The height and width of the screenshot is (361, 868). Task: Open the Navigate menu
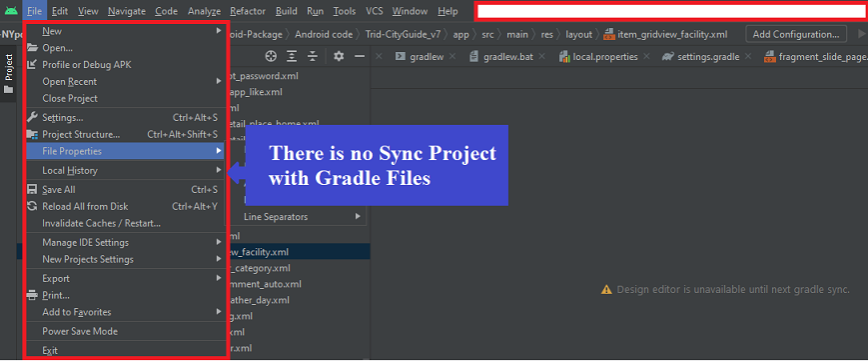pos(127,11)
